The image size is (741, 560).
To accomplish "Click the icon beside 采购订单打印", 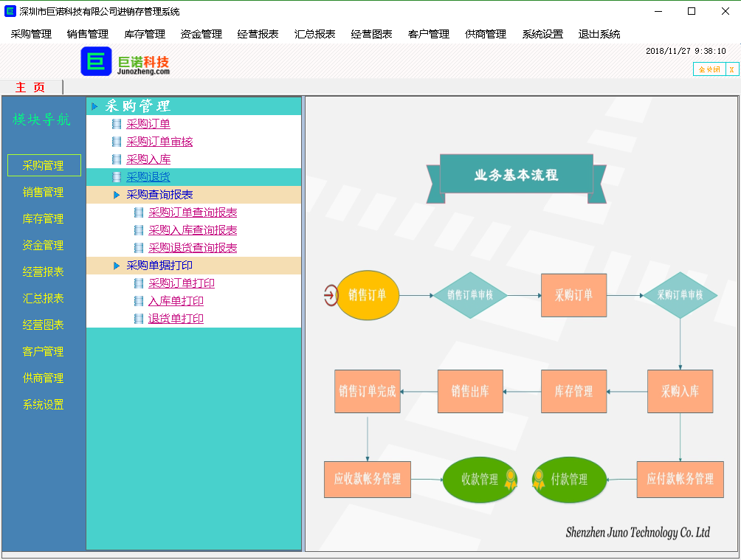I will click(139, 283).
